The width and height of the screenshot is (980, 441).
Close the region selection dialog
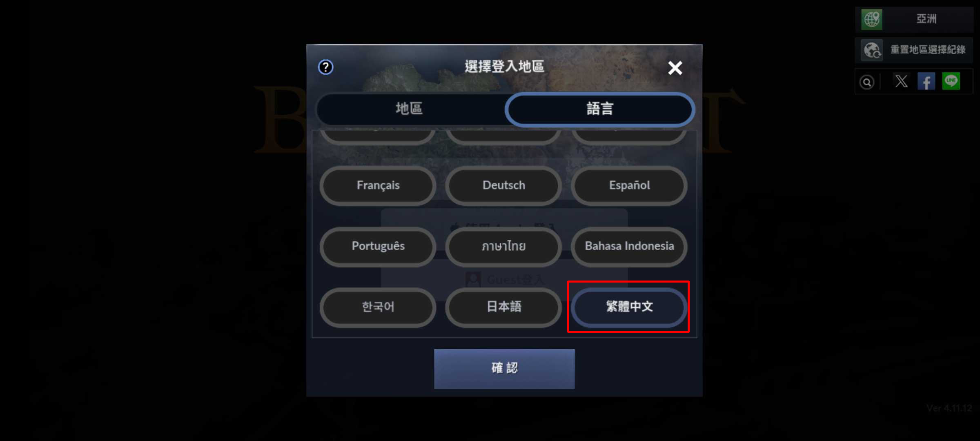(x=675, y=68)
